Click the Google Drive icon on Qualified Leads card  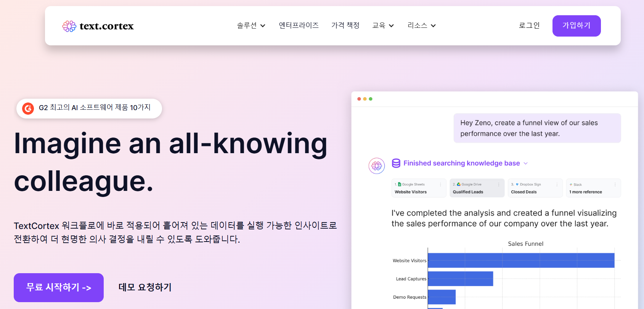click(459, 184)
